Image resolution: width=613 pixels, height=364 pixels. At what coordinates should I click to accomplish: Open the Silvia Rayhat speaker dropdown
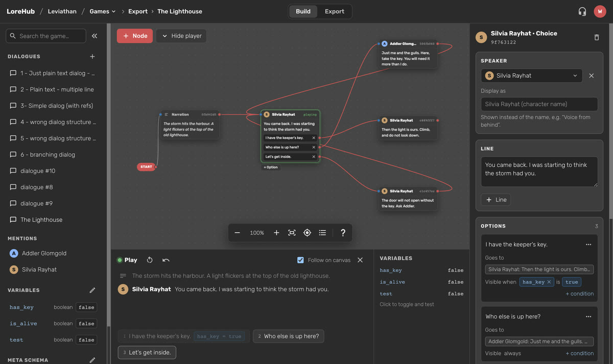532,76
